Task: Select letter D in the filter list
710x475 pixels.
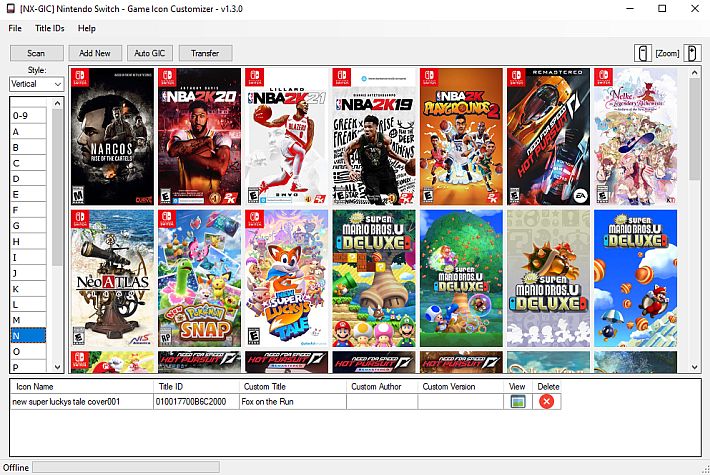Action: pyautogui.click(x=28, y=179)
